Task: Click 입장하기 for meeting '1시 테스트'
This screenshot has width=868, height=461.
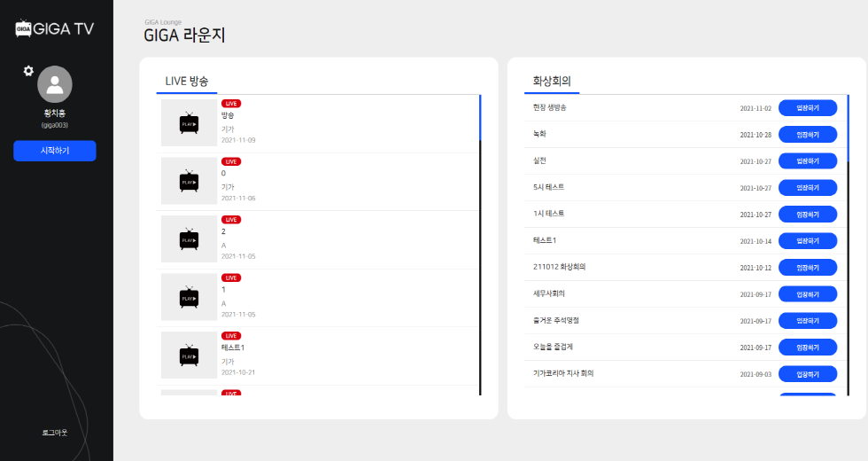Action: [x=808, y=215]
